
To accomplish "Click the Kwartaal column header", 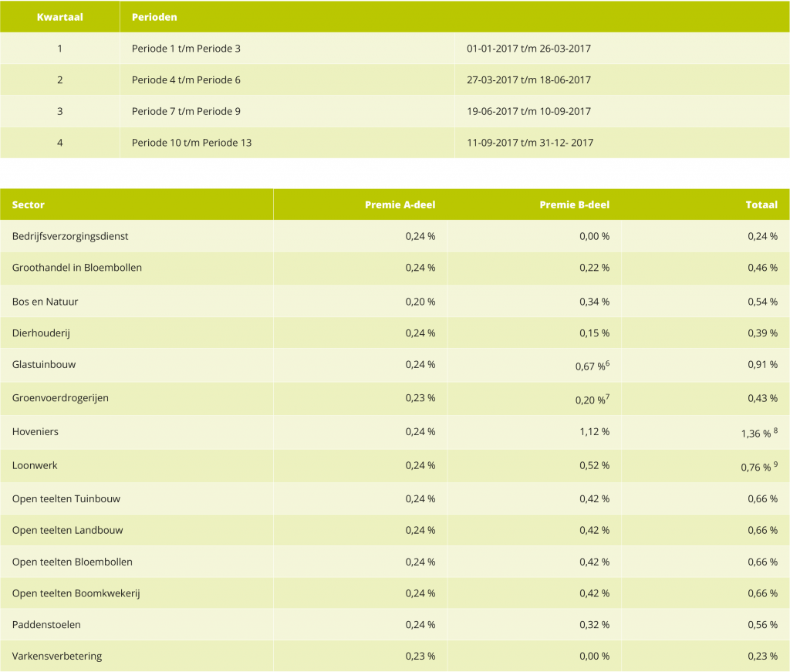I will coord(59,17).
